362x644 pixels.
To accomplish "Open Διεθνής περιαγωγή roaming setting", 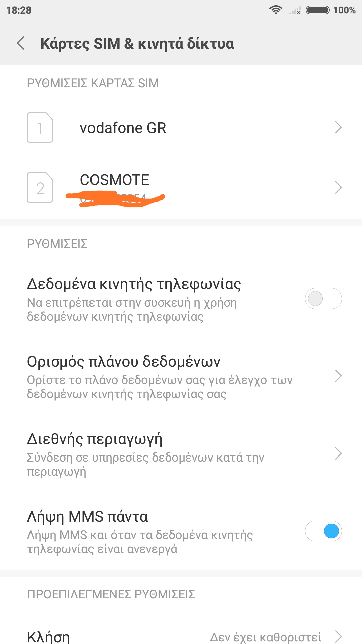I will pyautogui.click(x=95, y=439).
